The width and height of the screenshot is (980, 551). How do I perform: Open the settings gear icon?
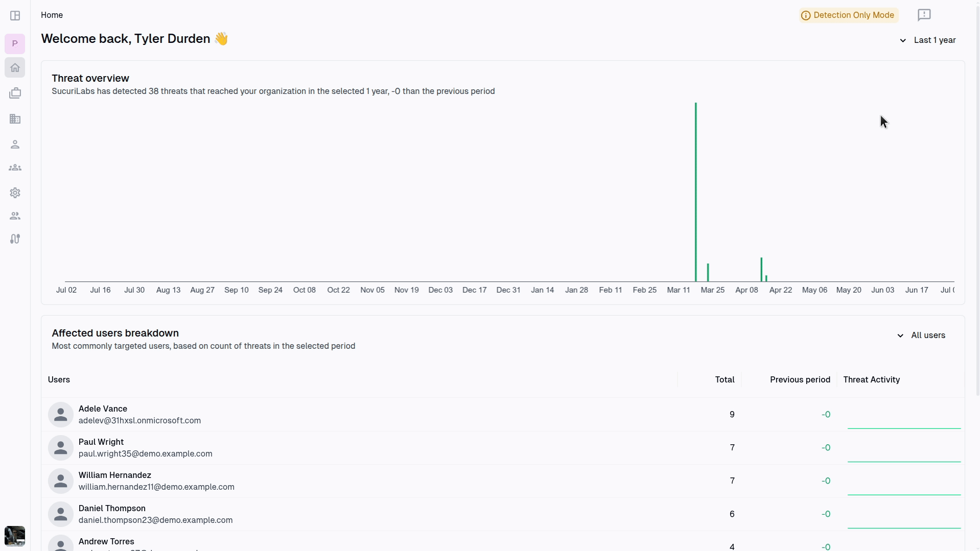15,193
